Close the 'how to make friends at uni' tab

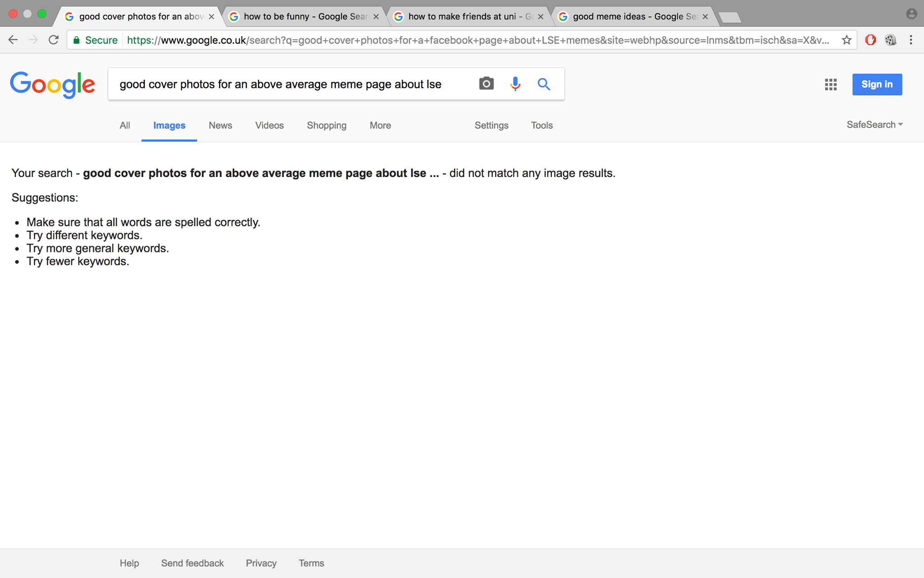541,17
